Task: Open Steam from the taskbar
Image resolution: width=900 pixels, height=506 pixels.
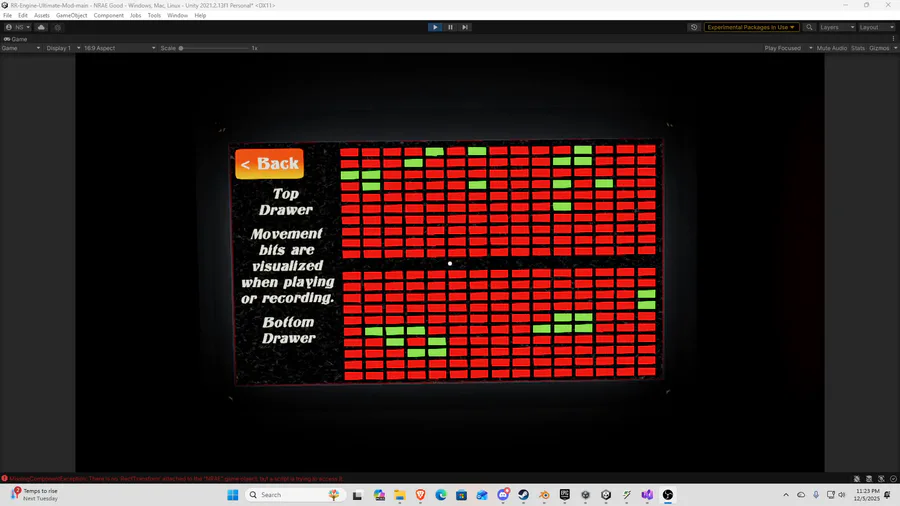Action: 523,495
